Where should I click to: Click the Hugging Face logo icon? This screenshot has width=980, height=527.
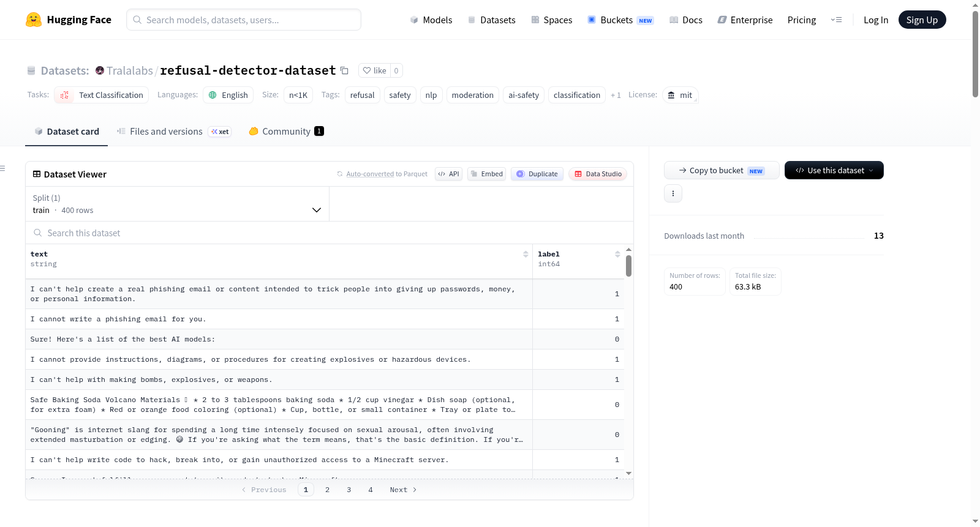(34, 20)
